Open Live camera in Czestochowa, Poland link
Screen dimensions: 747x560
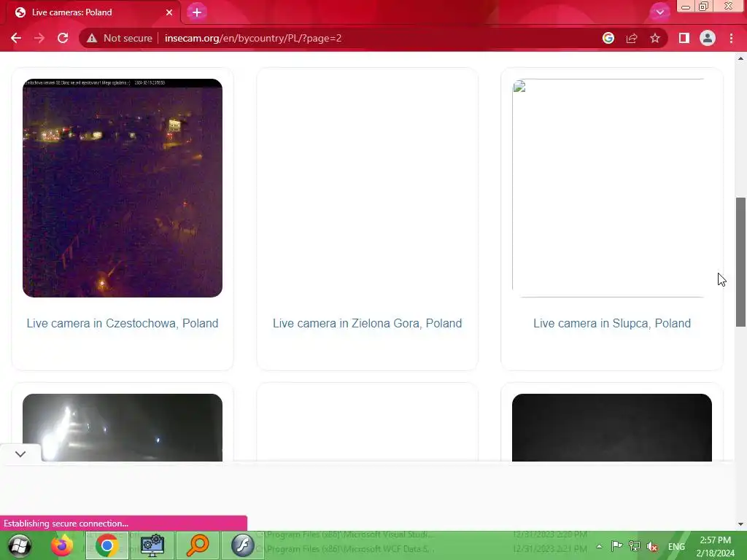123,323
